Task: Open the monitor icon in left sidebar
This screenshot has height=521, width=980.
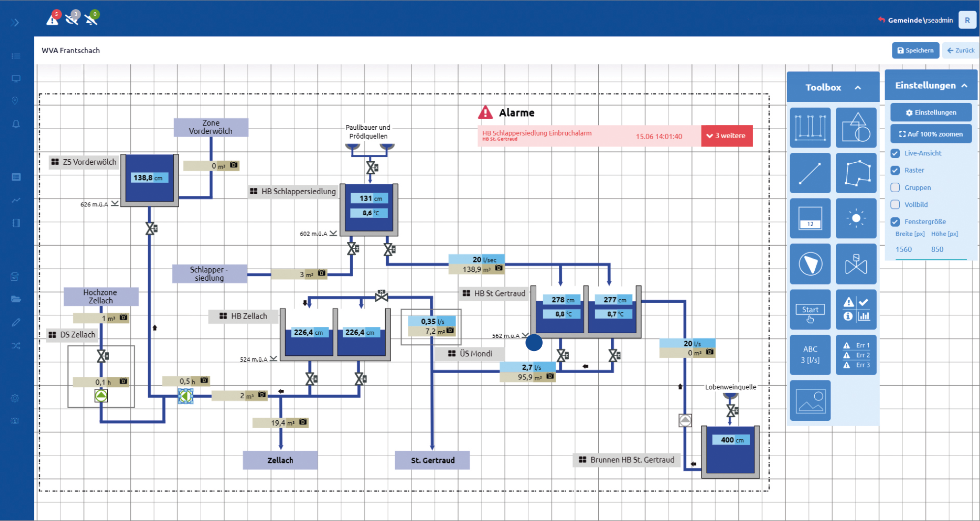Action: (16, 79)
